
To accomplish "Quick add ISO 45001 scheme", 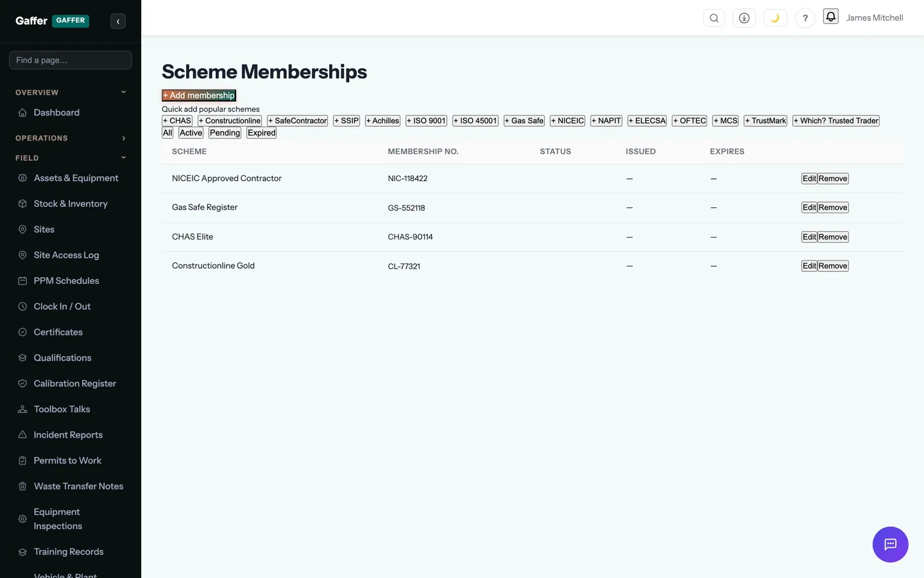I will coord(475,121).
